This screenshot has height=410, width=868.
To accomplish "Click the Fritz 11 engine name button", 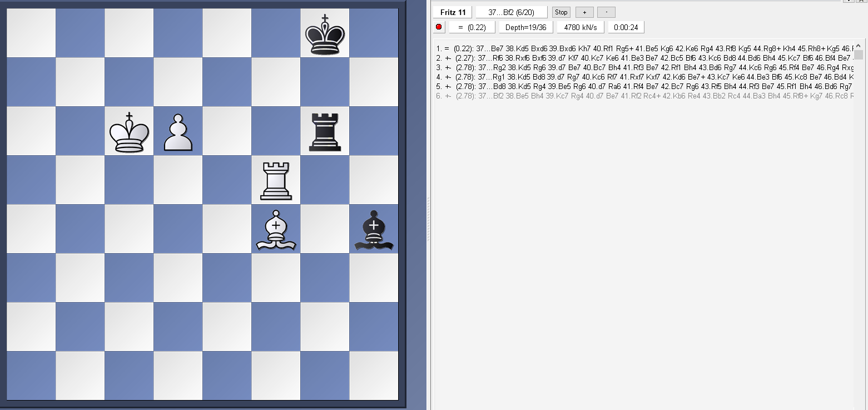I will tap(453, 12).
